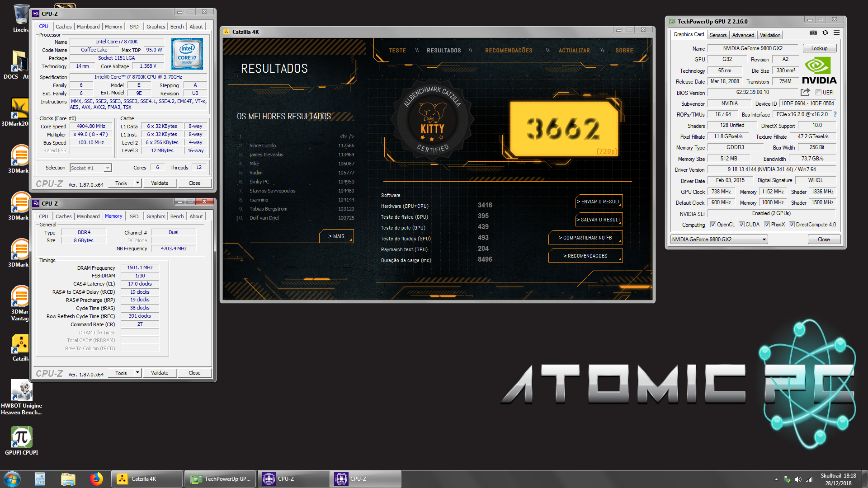Click Validate in top CPU-Z window
Image resolution: width=868 pixels, height=488 pixels.
coord(160,183)
